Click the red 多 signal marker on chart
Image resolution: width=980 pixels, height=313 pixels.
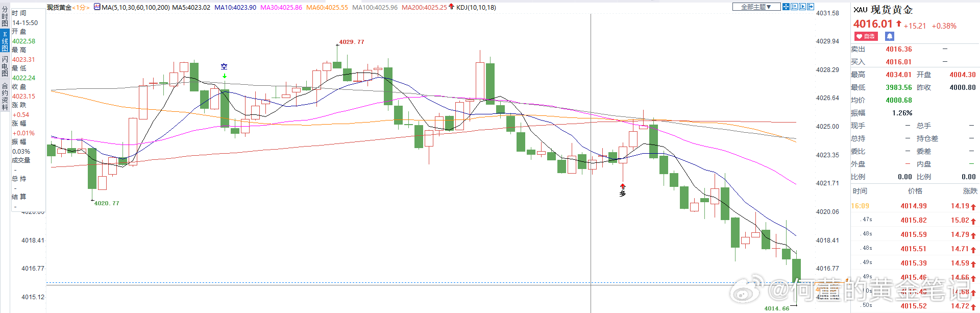(x=623, y=190)
